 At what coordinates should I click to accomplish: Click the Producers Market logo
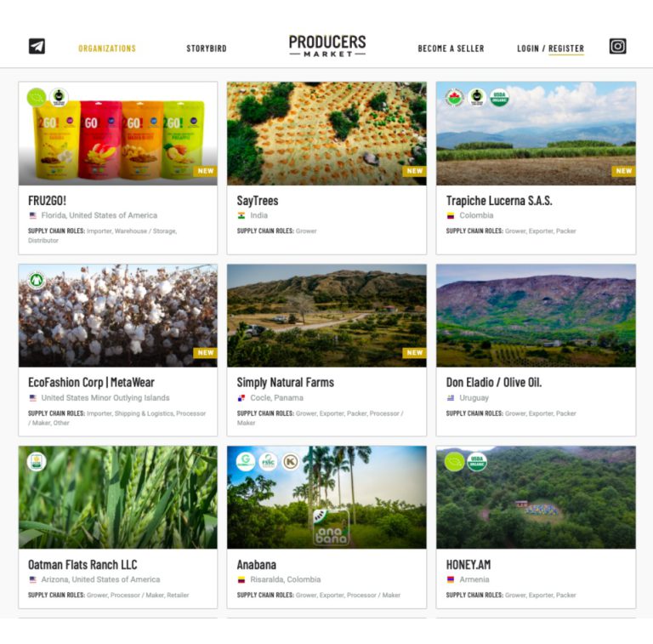click(327, 46)
